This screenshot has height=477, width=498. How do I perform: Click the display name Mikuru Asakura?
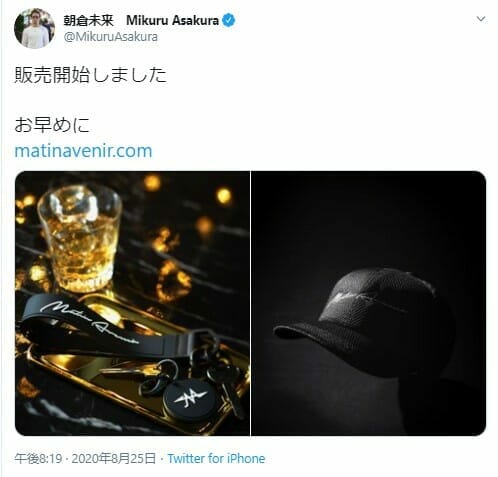[172, 21]
